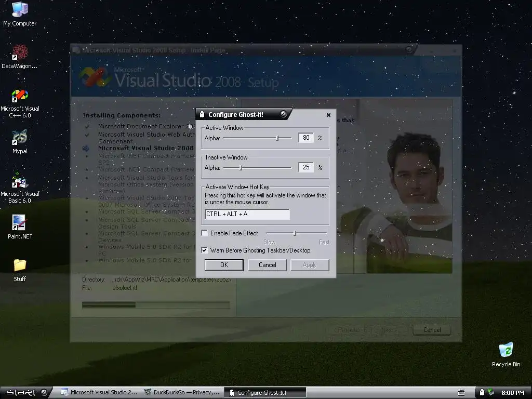
Task: Click the 8:00 PM clock in tray
Action: [x=513, y=393]
